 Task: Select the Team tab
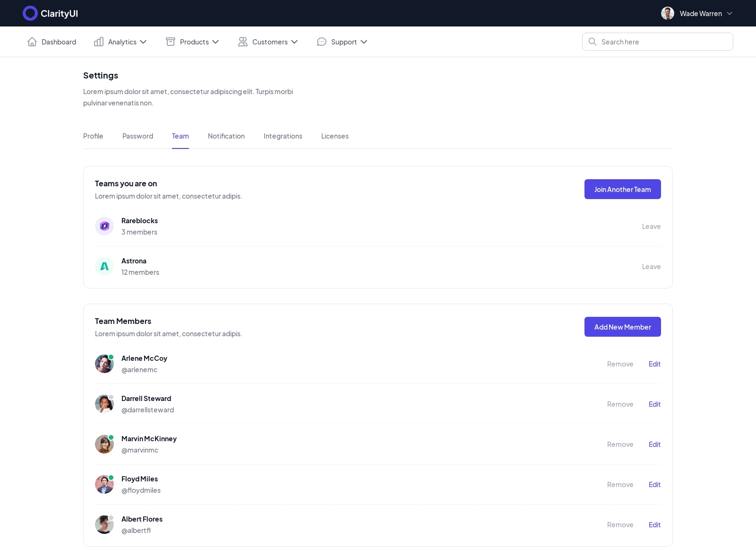tap(180, 136)
